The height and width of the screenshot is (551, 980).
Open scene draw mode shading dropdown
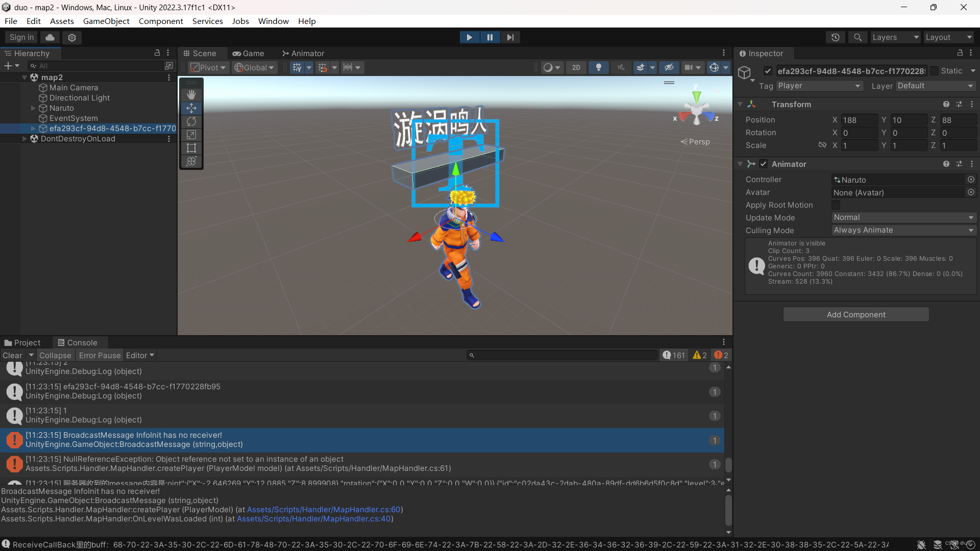pyautogui.click(x=552, y=67)
